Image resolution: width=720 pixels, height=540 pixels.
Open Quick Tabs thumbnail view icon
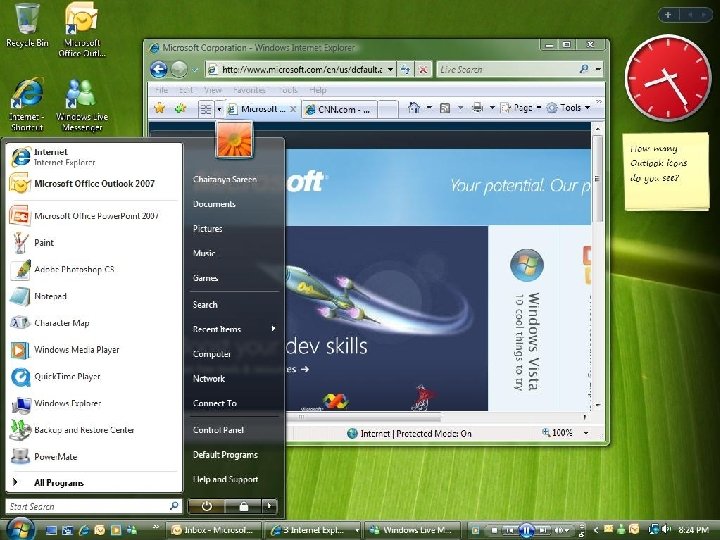(x=206, y=109)
